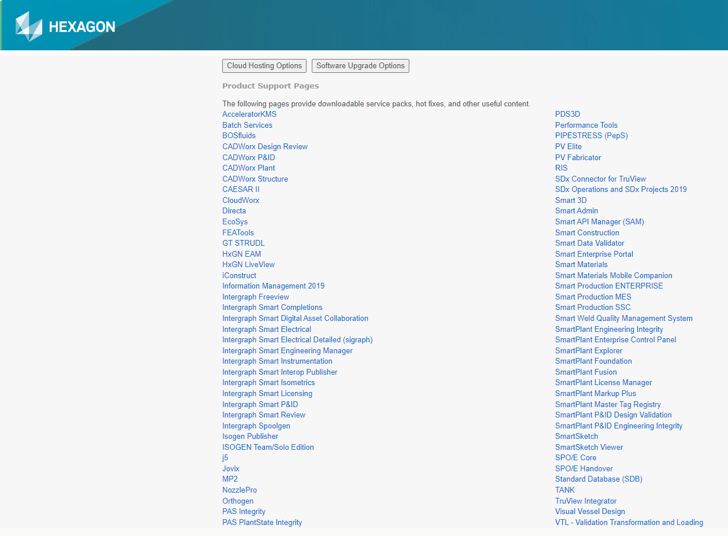Screen dimensions: 728x536
Task: Visit Intergraph Smart Instrumentation page
Action: 277,361
